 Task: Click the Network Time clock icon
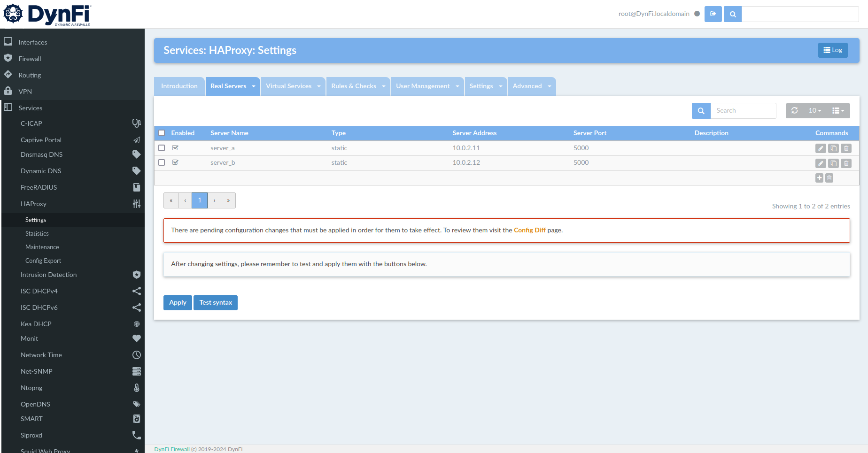[x=136, y=355]
